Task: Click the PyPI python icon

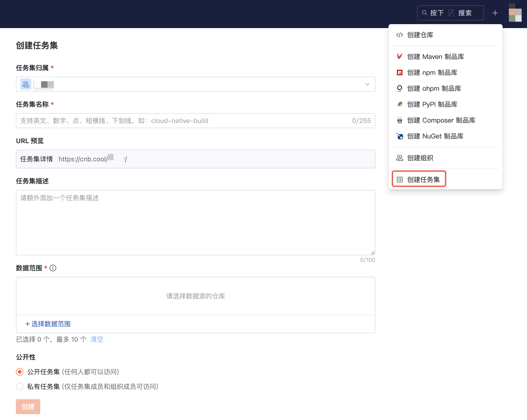Action: pos(399,104)
